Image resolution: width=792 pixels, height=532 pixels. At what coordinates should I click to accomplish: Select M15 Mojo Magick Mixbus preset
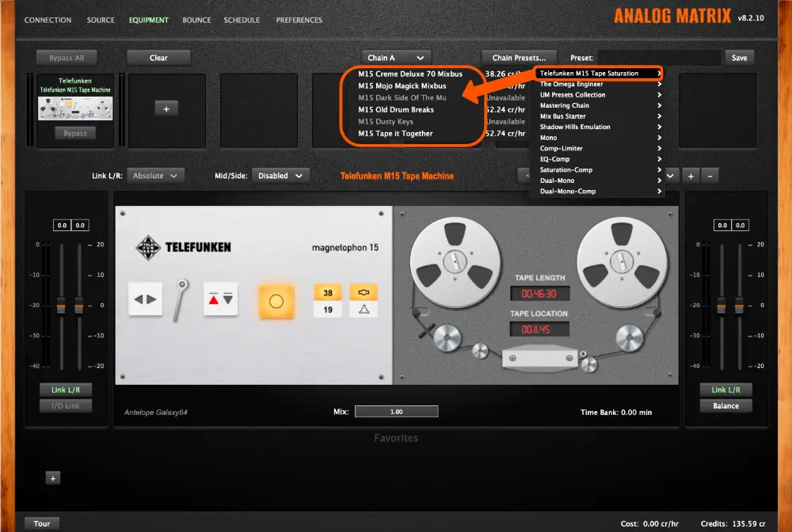click(x=402, y=85)
